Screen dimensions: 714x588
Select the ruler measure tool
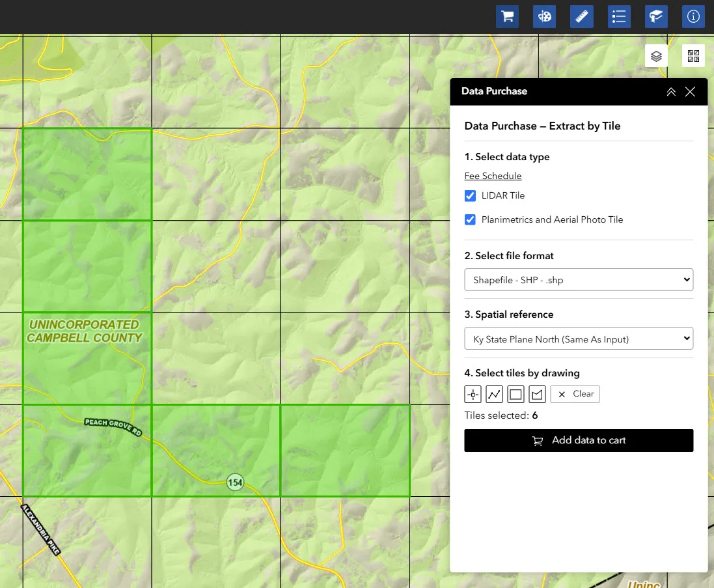click(581, 17)
